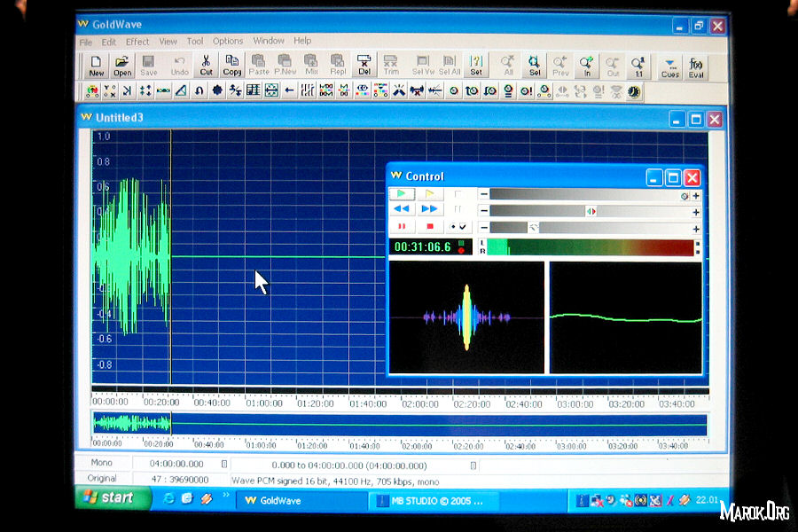Click the spectrum visual in the Control window

[466, 317]
